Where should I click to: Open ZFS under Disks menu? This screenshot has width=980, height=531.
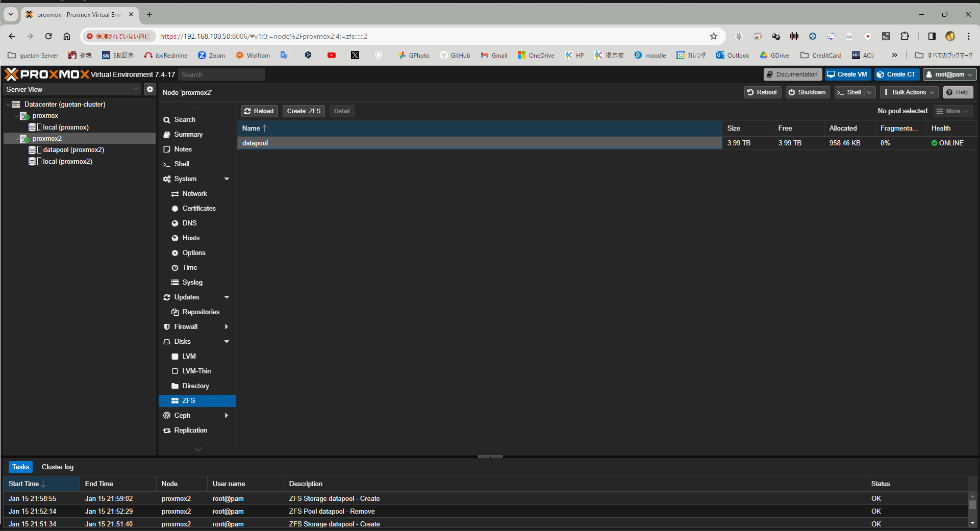(188, 401)
